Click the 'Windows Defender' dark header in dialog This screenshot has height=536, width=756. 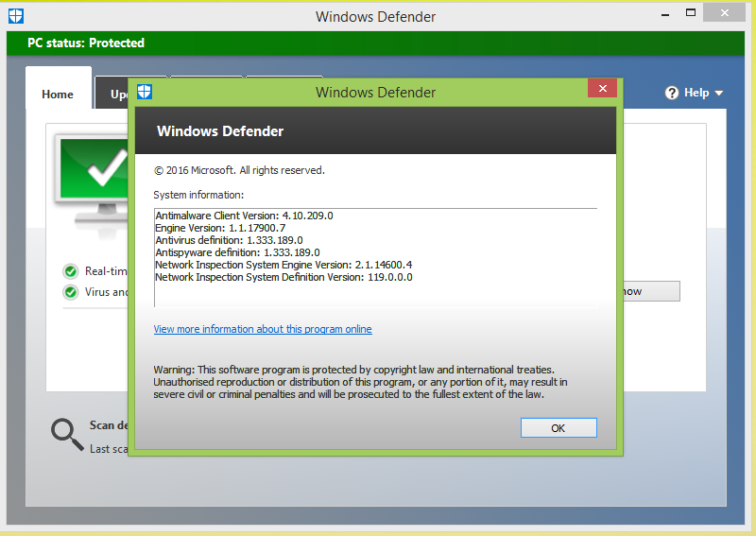[x=375, y=130]
